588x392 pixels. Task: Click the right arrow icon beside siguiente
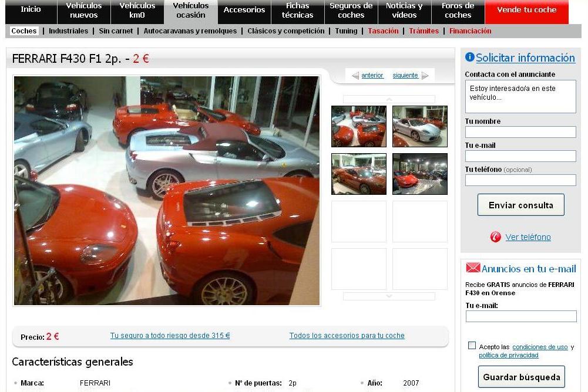(425, 76)
